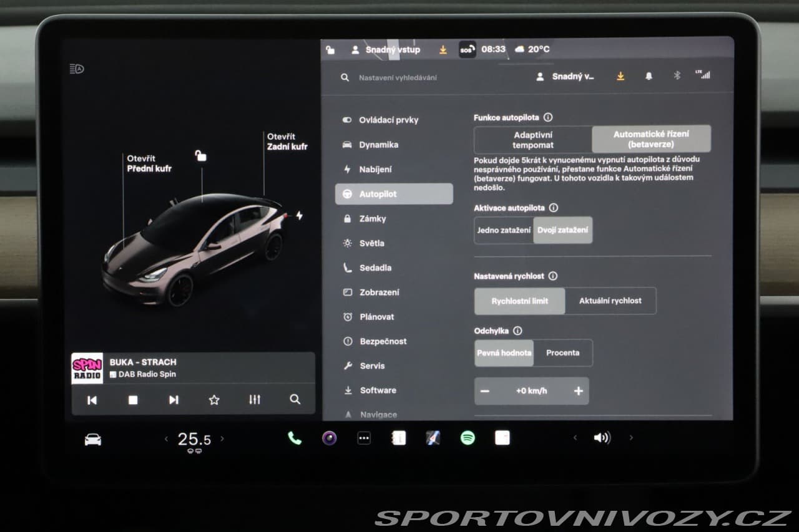This screenshot has width=799, height=532.
Task: Tap the padlock icon above the car
Action: [x=200, y=155]
